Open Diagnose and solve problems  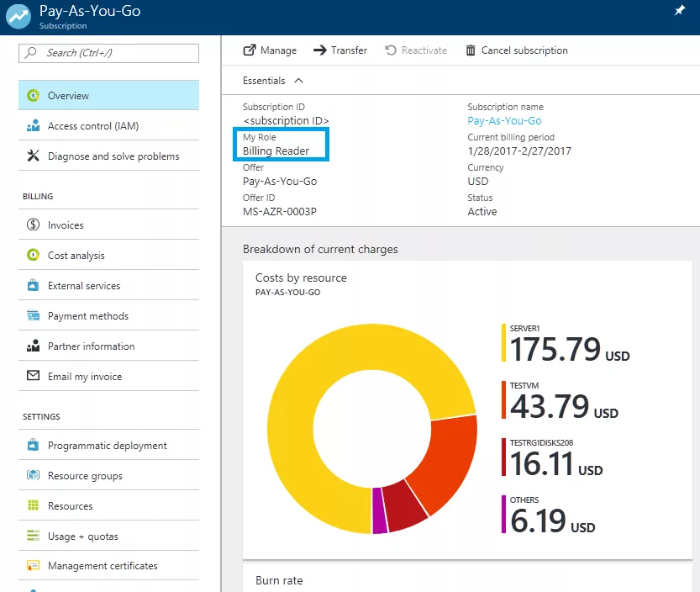(x=108, y=156)
